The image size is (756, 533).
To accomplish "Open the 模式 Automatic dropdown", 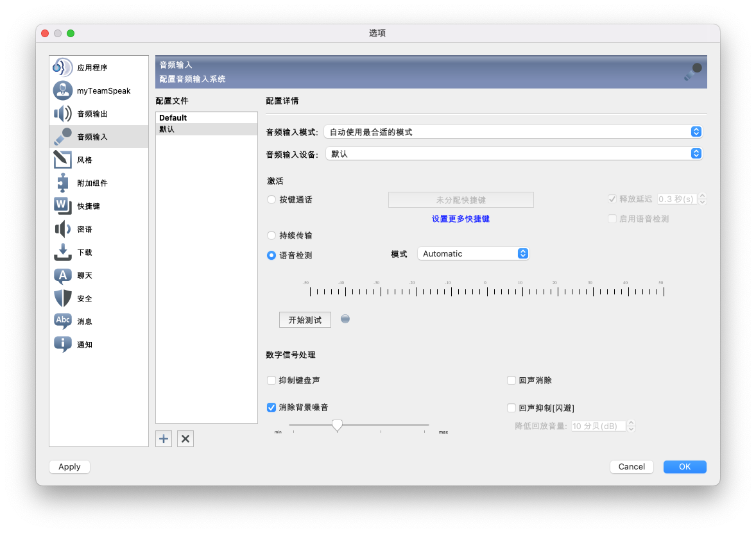I will coord(473,254).
